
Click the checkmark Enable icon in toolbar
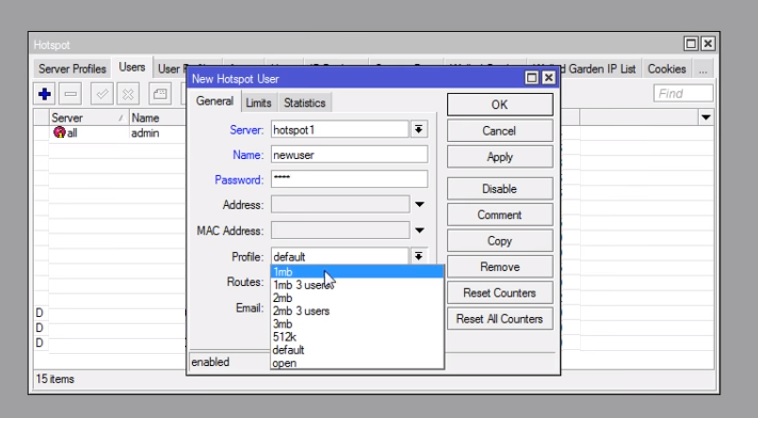coord(101,93)
